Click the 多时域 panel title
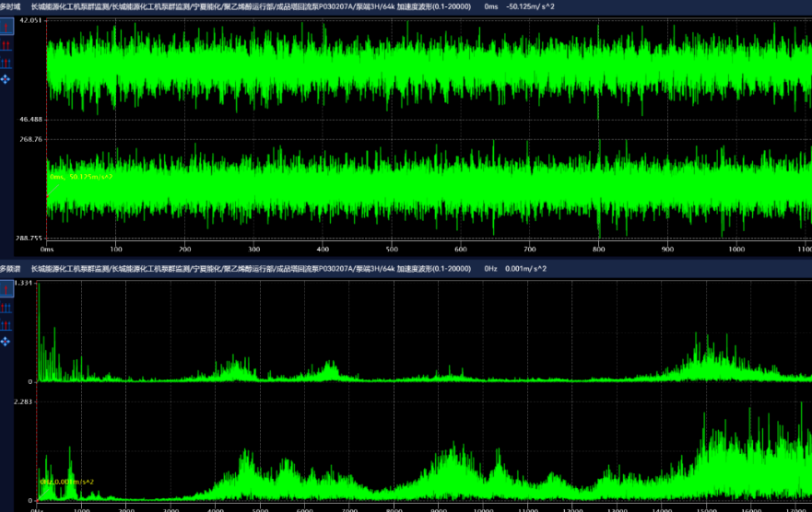Viewport: 812px width, 512px height. point(10,6)
